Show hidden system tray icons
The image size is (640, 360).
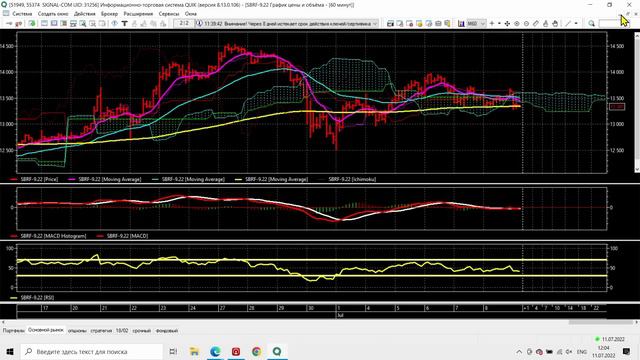pyautogui.click(x=519, y=351)
